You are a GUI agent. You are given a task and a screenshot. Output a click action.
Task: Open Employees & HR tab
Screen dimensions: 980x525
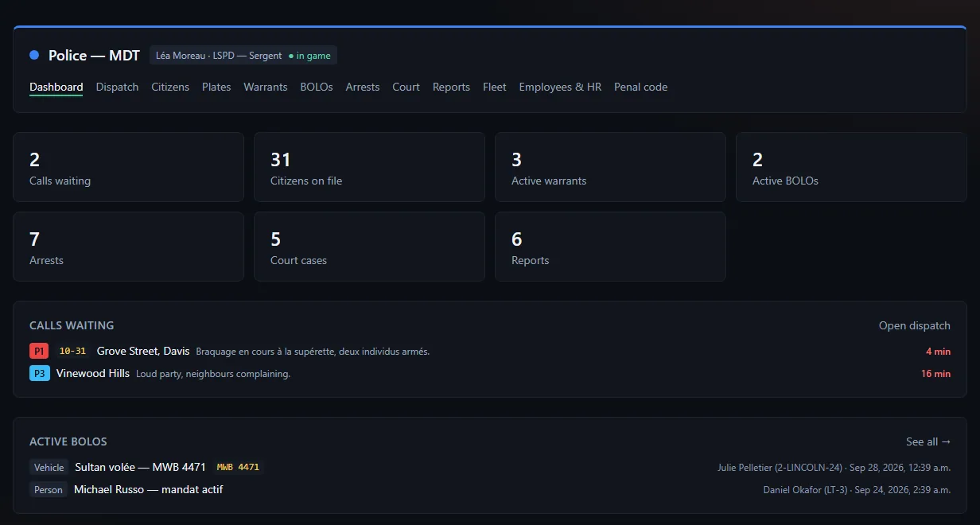pyautogui.click(x=560, y=87)
